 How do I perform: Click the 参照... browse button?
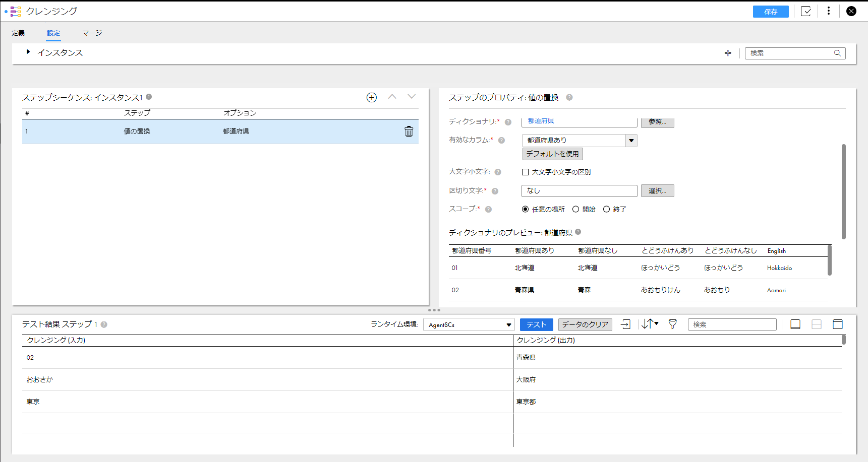tap(658, 122)
